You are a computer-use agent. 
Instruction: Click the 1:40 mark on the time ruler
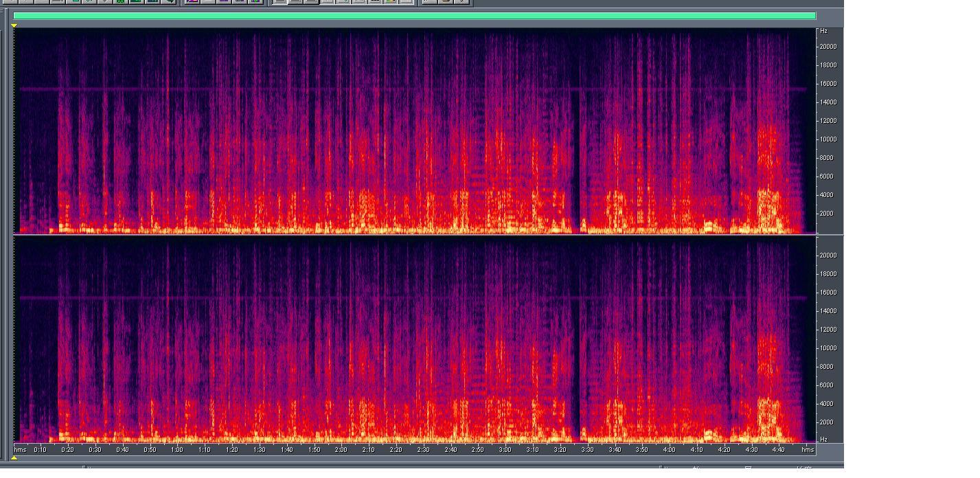pos(286,450)
